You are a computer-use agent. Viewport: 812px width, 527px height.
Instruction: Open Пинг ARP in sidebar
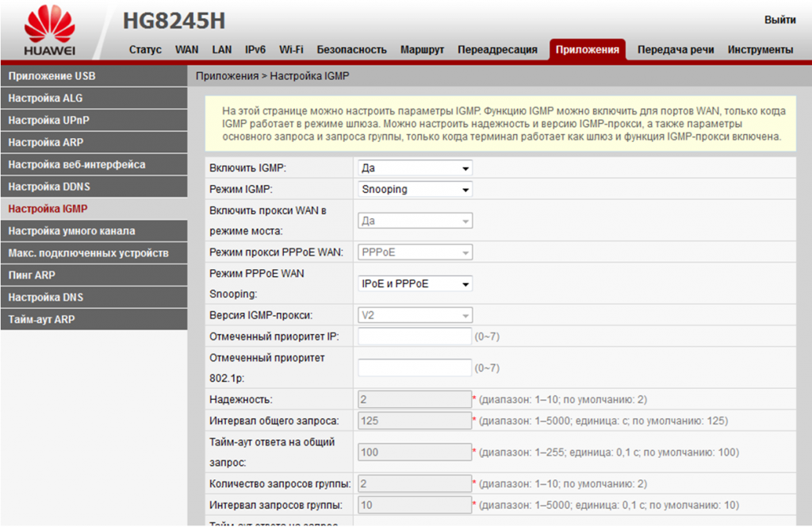click(94, 275)
